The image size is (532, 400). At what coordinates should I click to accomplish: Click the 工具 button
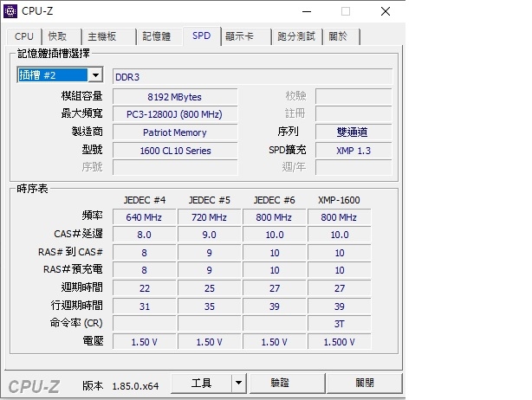pyautogui.click(x=201, y=384)
